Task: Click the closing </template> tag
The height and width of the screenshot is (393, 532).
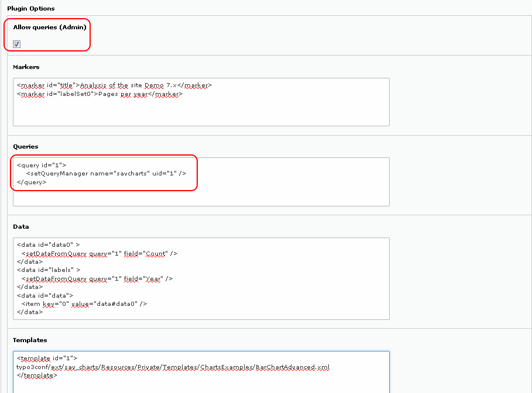Action: (37, 375)
